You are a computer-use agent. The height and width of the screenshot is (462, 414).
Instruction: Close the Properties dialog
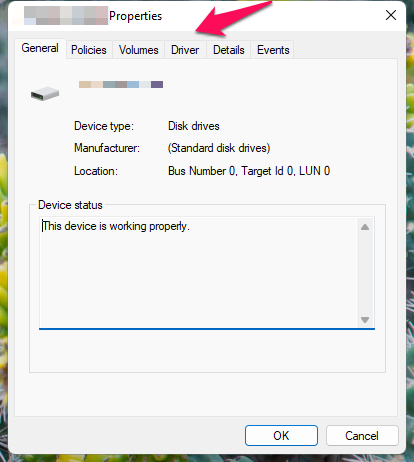(x=391, y=15)
